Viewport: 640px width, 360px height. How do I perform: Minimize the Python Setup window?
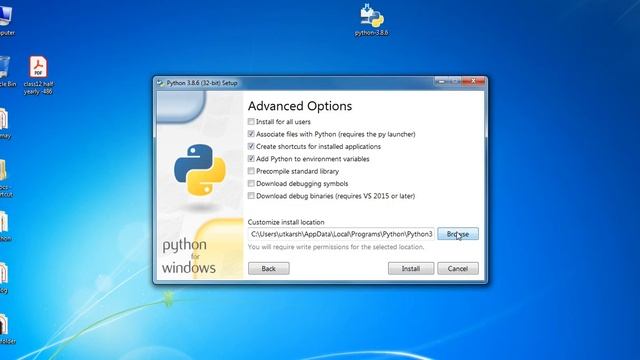click(x=441, y=81)
